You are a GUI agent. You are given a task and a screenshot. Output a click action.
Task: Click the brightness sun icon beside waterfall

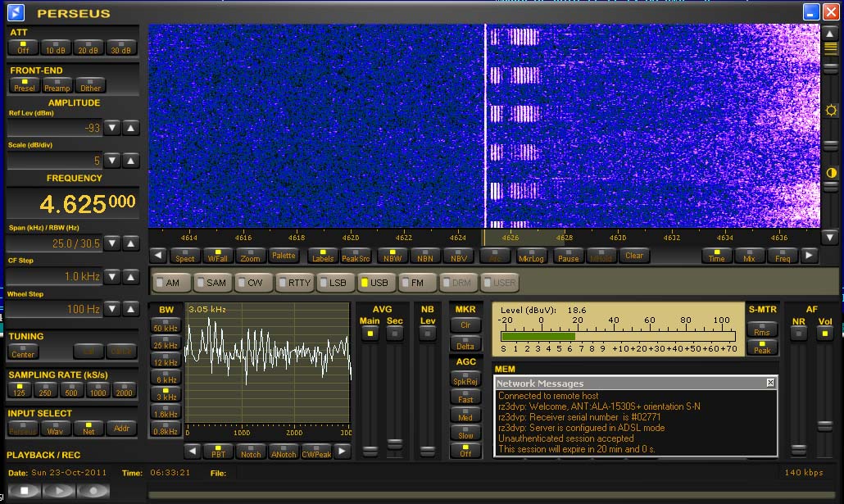coord(831,111)
